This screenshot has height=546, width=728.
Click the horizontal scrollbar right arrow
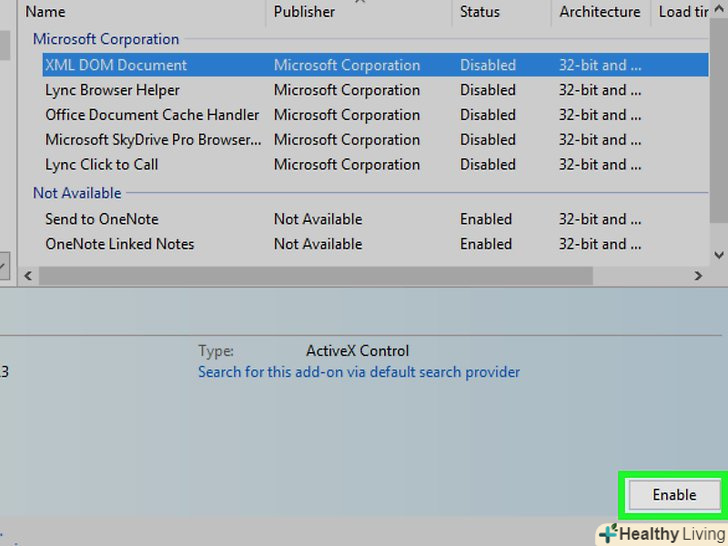[699, 275]
